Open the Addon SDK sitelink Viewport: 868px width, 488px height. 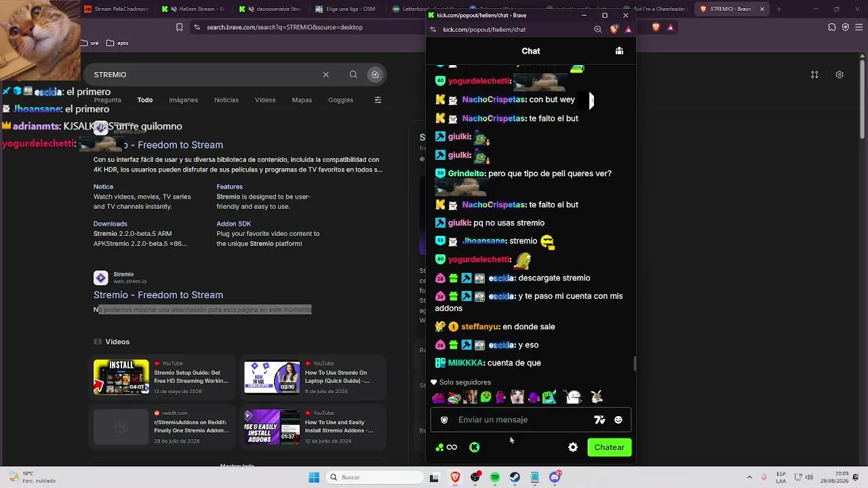(234, 224)
